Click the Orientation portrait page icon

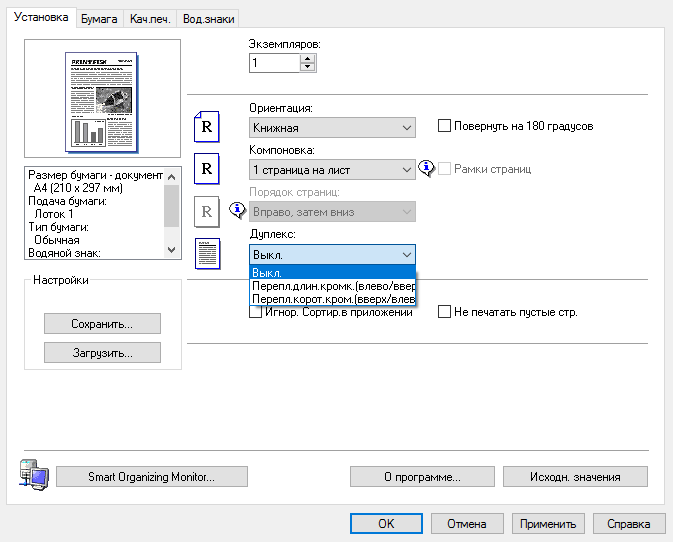[x=205, y=127]
